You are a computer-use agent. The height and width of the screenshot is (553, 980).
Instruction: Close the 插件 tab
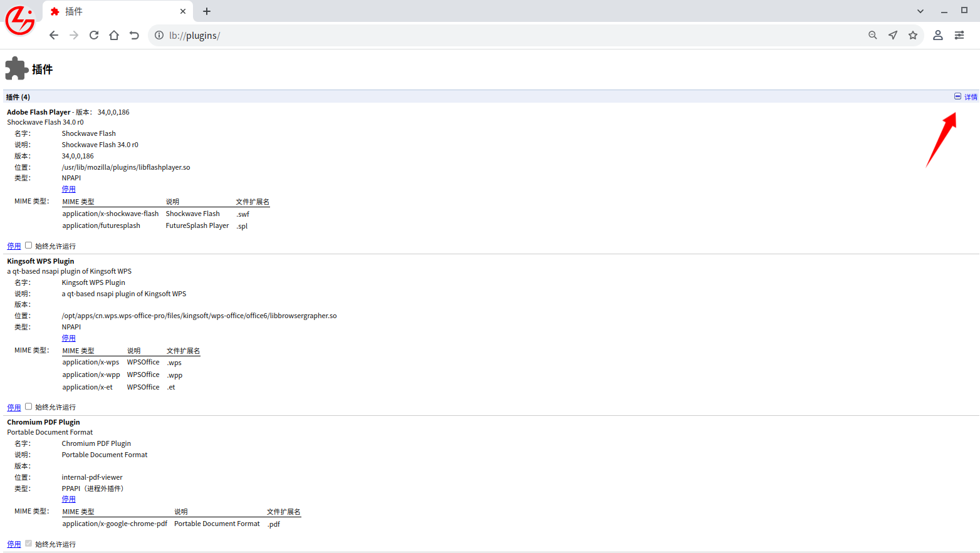pos(183,11)
